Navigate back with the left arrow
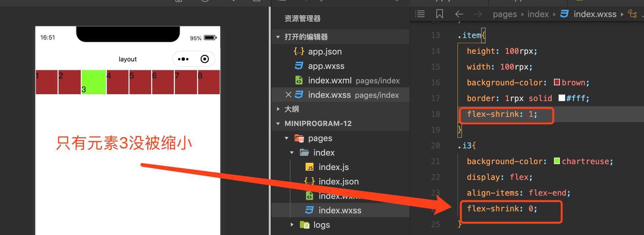Image resolution: width=644 pixels, height=235 pixels. (x=459, y=14)
